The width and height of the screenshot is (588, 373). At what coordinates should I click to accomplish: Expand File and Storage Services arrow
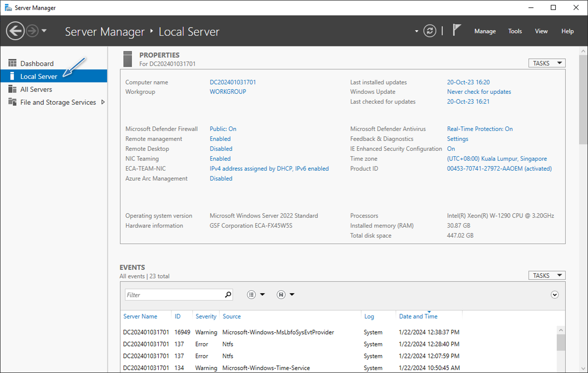pyautogui.click(x=103, y=102)
